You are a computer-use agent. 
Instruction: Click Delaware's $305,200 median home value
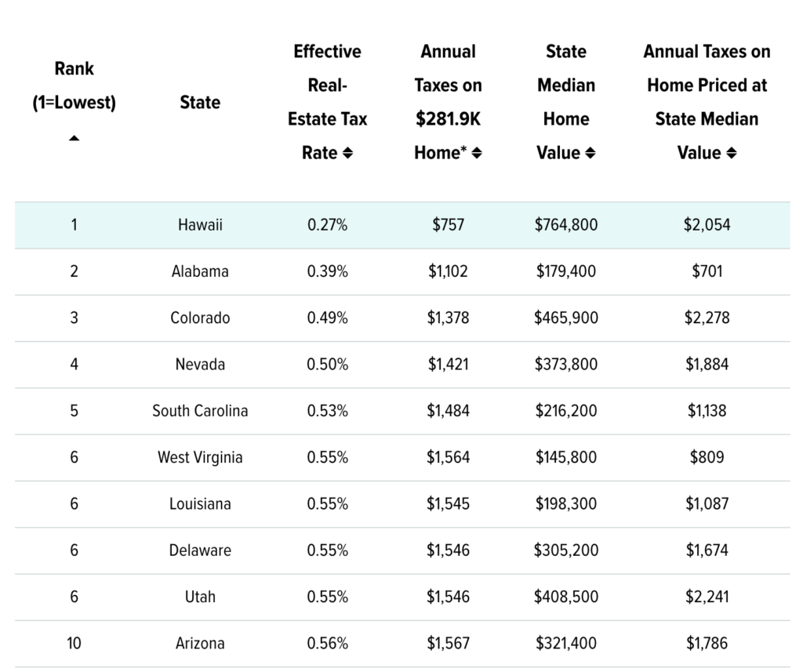(565, 550)
